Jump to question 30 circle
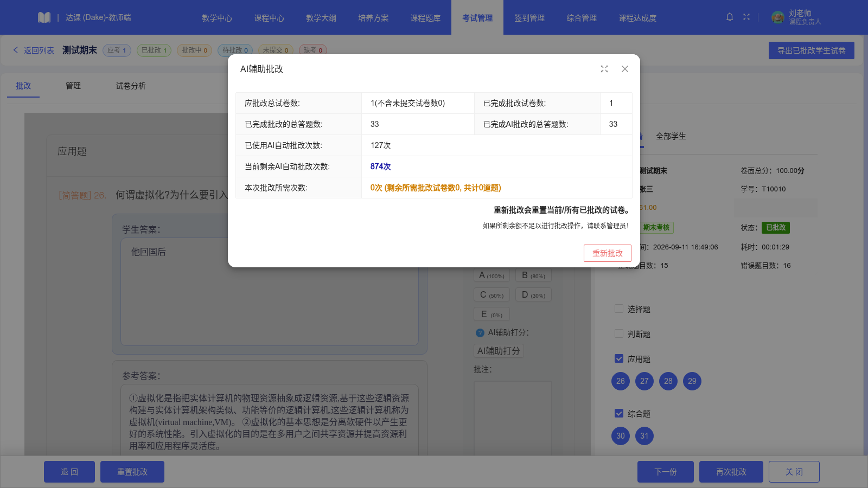The width and height of the screenshot is (868, 488). (x=621, y=436)
